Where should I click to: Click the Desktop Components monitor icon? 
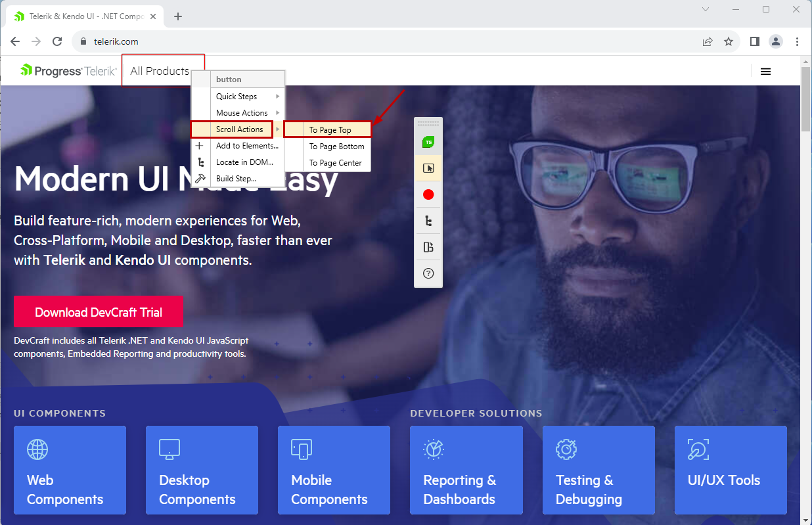[x=169, y=449]
